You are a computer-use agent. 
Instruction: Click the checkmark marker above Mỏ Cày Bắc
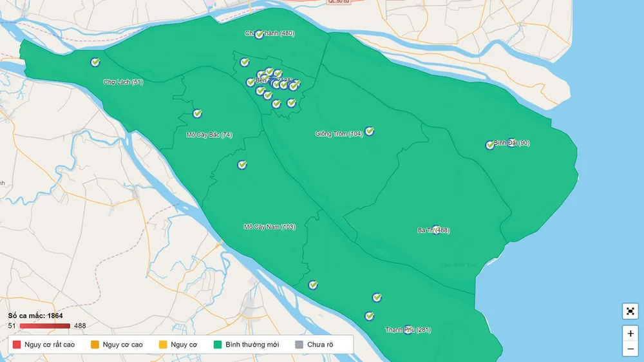pos(198,113)
